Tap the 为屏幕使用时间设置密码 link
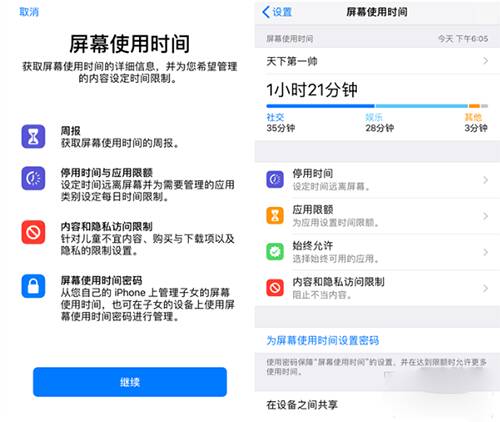 (x=322, y=340)
